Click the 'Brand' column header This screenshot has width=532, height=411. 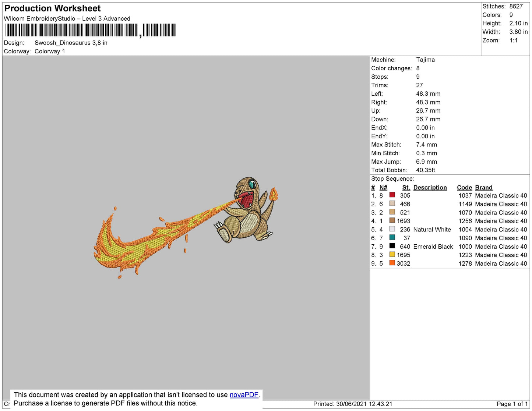484,187
